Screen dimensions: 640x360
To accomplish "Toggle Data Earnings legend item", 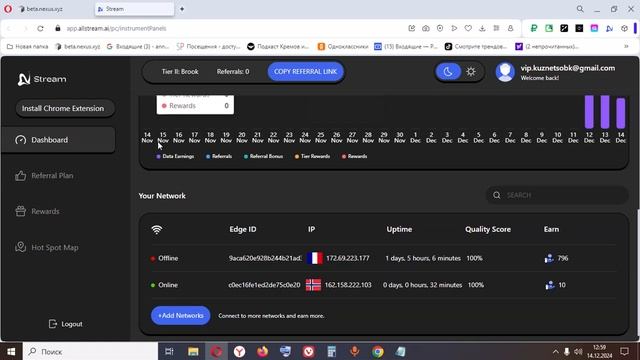I will tap(175, 156).
